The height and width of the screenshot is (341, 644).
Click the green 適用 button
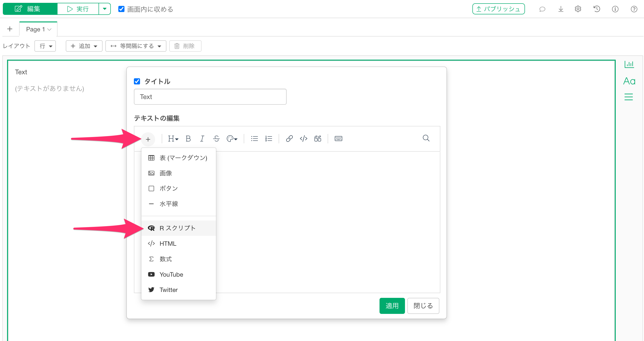pyautogui.click(x=392, y=305)
